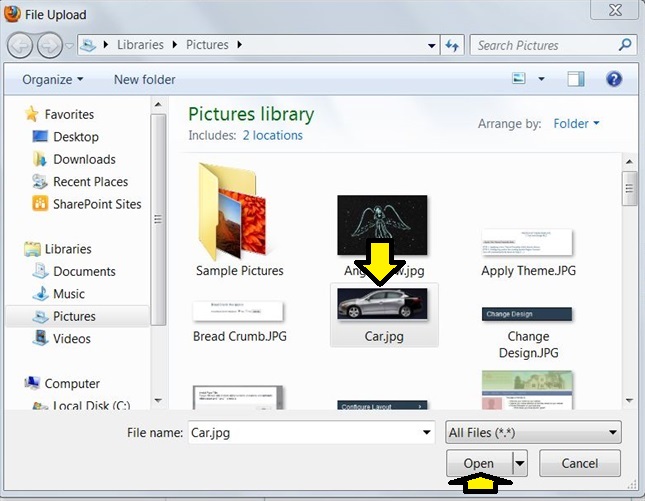Image resolution: width=645 pixels, height=501 pixels.
Task: Select the Car.jpg thumbnail
Action: pyautogui.click(x=384, y=305)
